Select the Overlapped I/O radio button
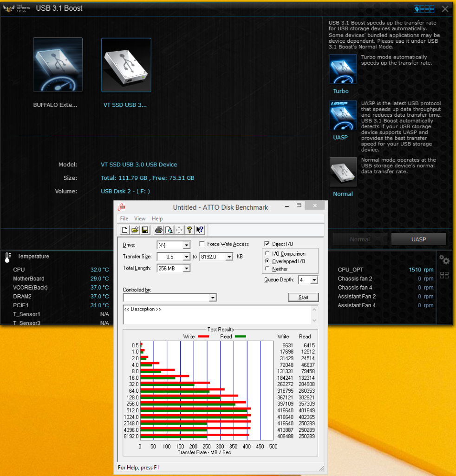The image size is (456, 476). point(267,261)
